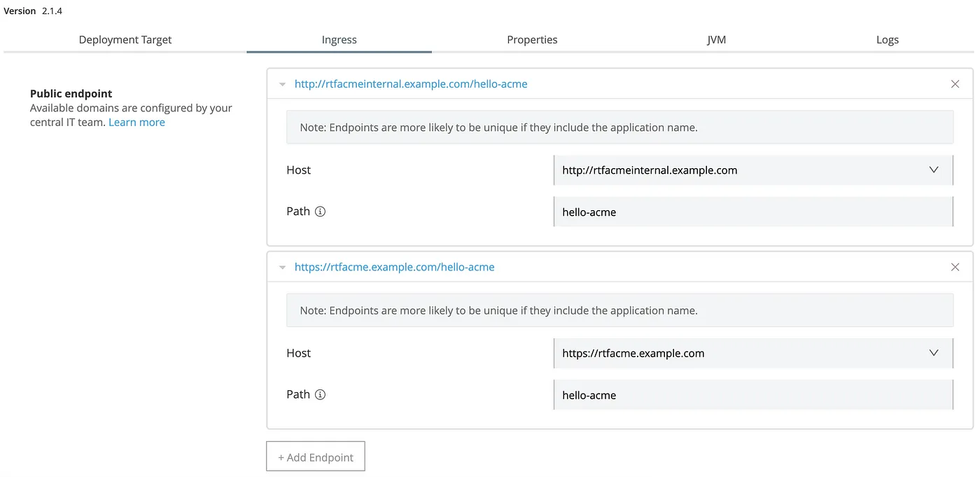Open Host dropdown showing http://rtfacmeinternal.example.com

pyautogui.click(x=742, y=170)
